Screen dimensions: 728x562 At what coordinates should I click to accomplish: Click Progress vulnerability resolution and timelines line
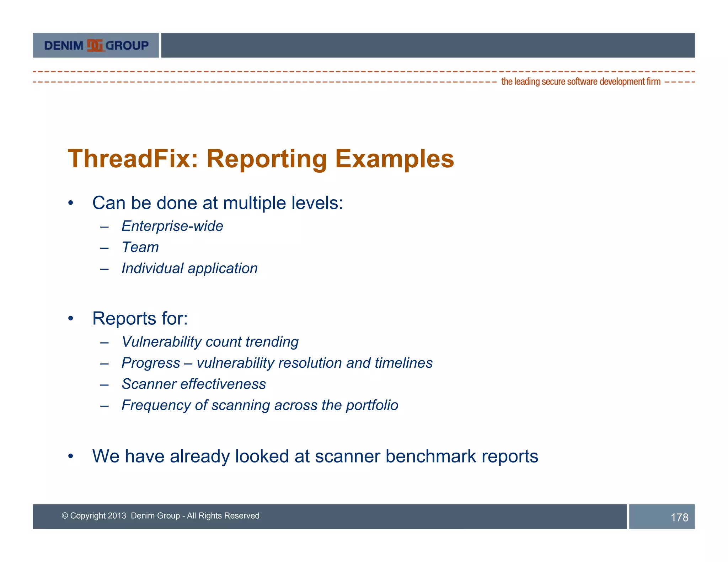[277, 363]
